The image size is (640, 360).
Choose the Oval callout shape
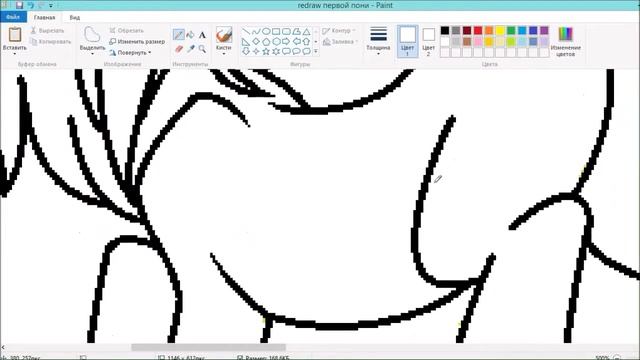[296, 51]
